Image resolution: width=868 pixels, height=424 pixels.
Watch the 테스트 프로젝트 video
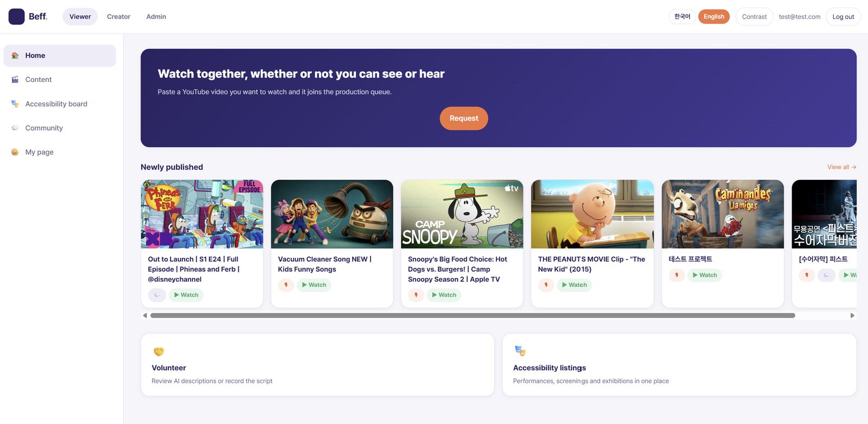pyautogui.click(x=705, y=275)
